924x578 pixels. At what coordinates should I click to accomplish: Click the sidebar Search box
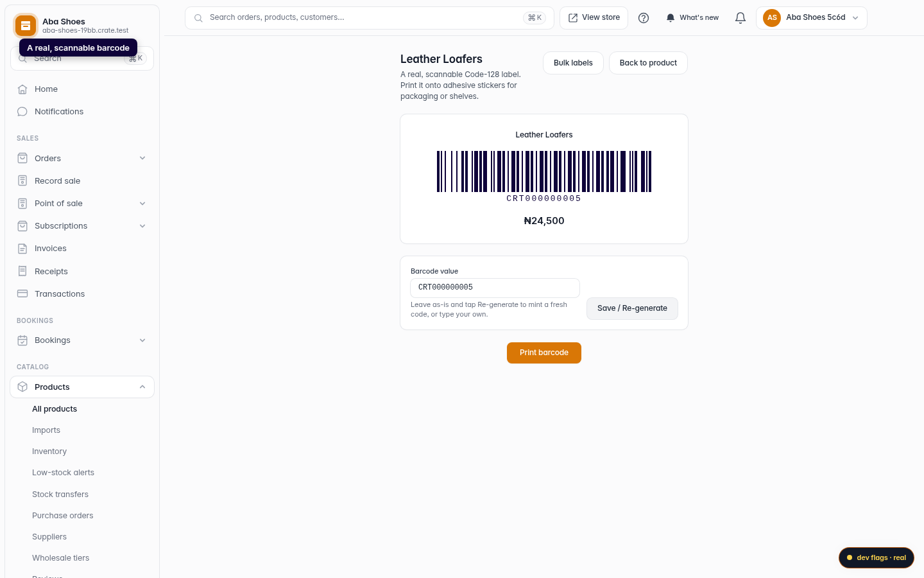point(82,58)
